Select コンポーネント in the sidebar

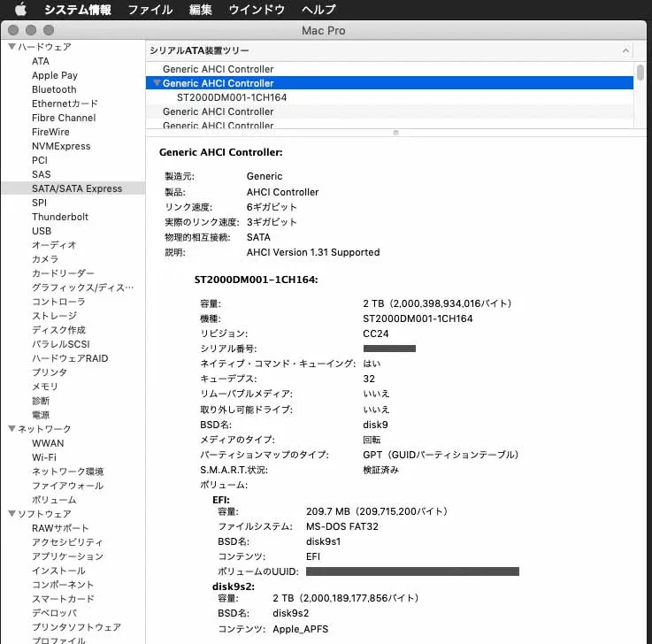click(63, 585)
